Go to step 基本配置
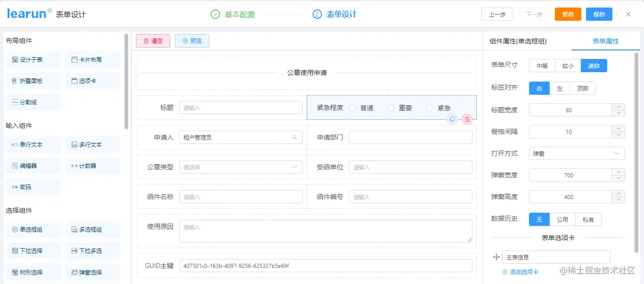The width and height of the screenshot is (644, 284). (233, 14)
